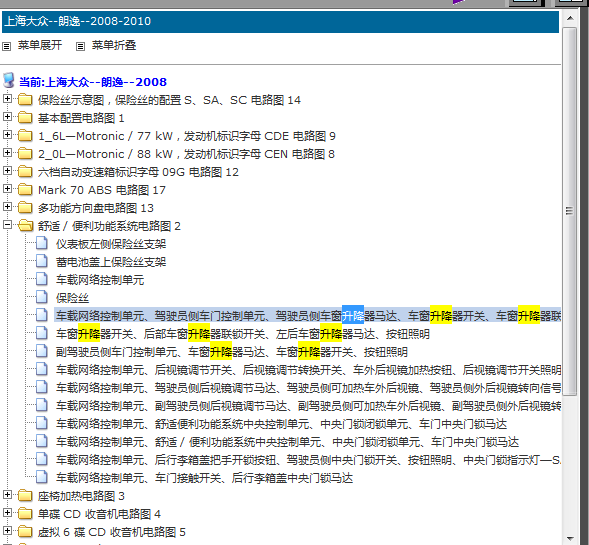589x545 pixels.
Task: Expand the 多功能方向盘电路图 13 node
Action: 7,207
